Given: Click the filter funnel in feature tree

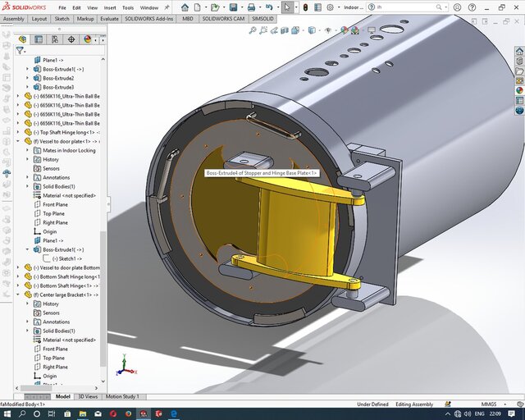Looking at the screenshot, I should pyautogui.click(x=20, y=50).
